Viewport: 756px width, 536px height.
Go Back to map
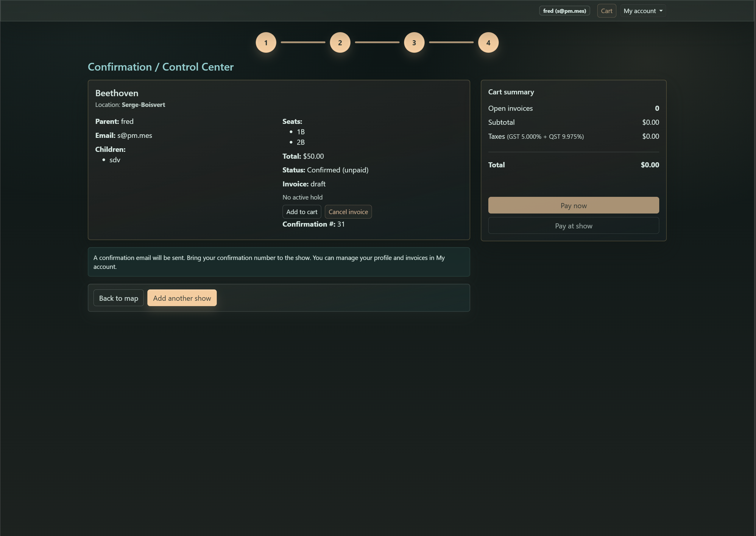(119, 298)
